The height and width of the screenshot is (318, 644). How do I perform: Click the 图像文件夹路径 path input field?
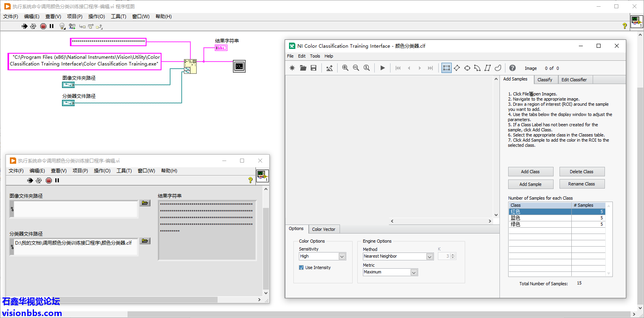point(75,209)
